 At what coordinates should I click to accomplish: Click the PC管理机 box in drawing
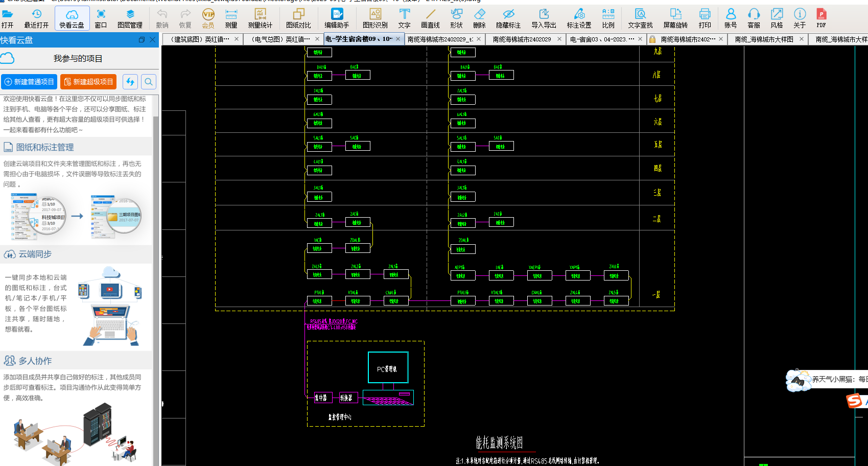[x=388, y=367]
